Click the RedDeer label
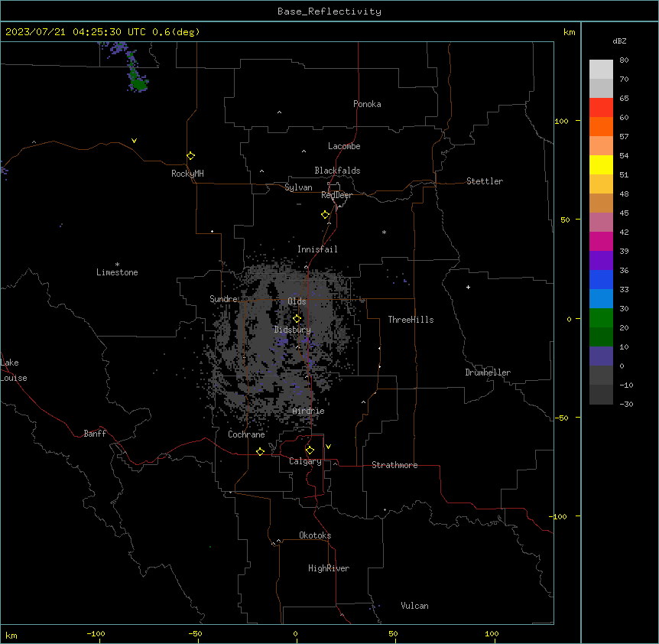 (x=336, y=195)
